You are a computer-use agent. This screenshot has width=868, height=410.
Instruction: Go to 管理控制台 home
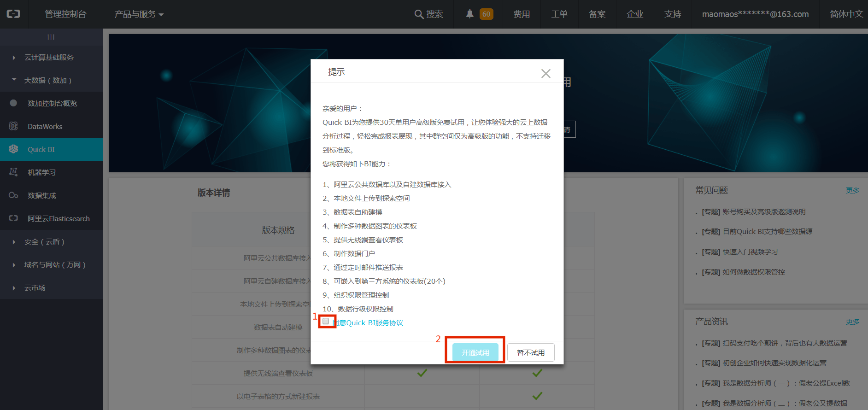tap(65, 14)
